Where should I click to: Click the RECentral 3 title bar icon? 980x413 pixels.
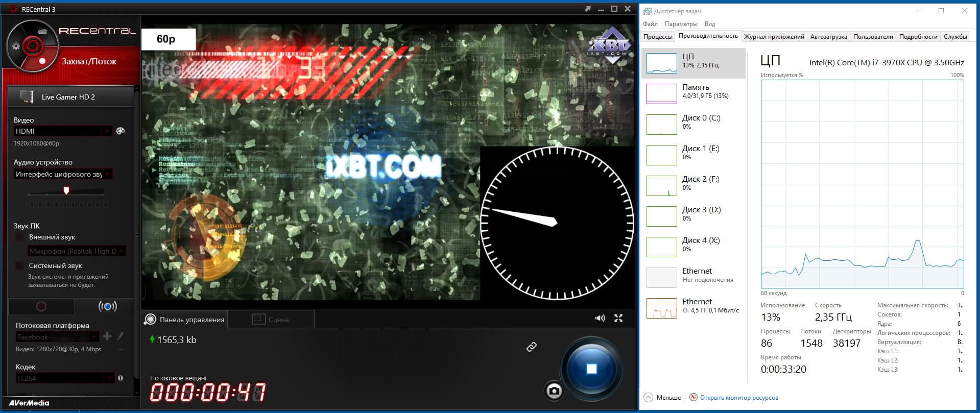[x=13, y=9]
